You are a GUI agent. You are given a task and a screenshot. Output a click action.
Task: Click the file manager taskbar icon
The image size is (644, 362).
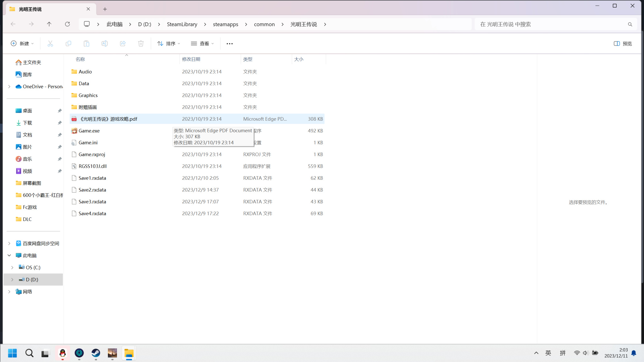129,353
